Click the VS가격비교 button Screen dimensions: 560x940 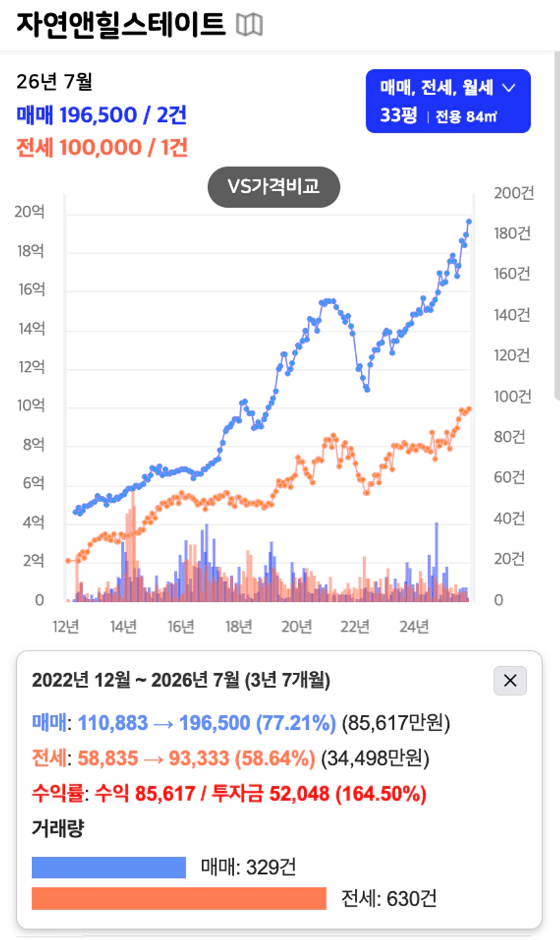pyautogui.click(x=274, y=187)
